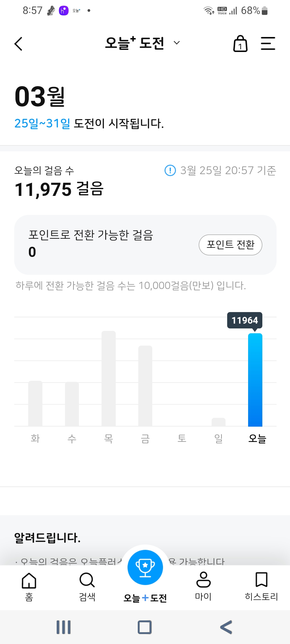290x644 pixels.
Task: Tap the blue info icon by timestamp
Action: tap(170, 170)
